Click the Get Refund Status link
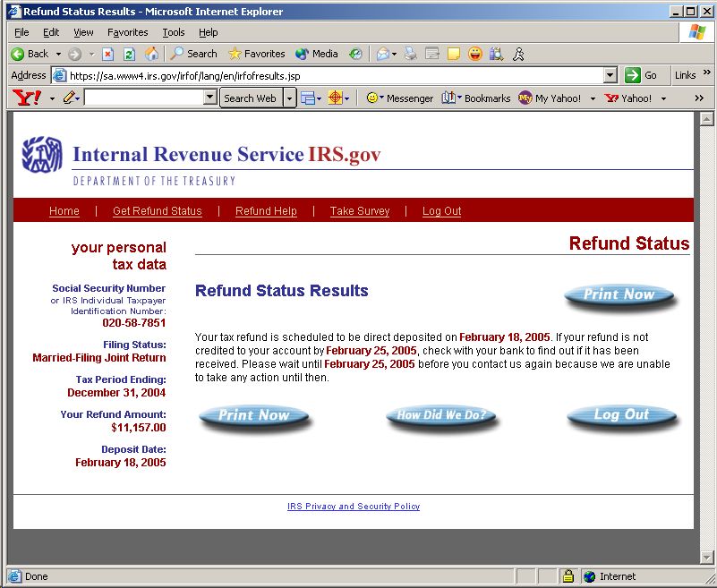The image size is (717, 588). click(158, 211)
